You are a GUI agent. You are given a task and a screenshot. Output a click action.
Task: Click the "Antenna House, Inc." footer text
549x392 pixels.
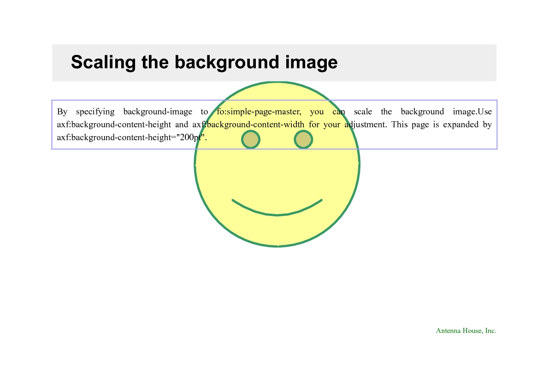click(466, 331)
